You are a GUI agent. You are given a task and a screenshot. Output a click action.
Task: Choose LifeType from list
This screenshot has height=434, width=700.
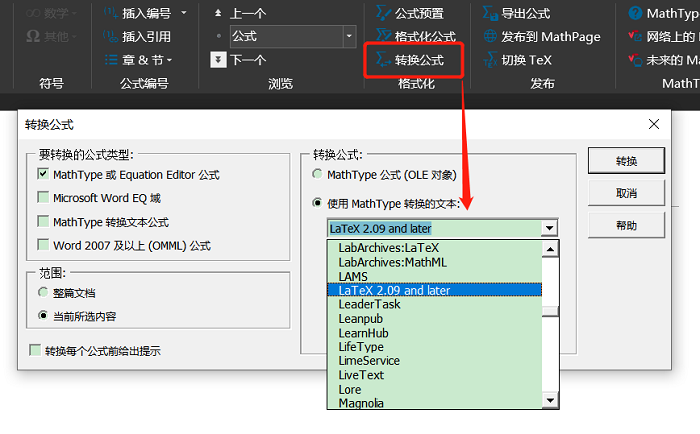(x=434, y=347)
